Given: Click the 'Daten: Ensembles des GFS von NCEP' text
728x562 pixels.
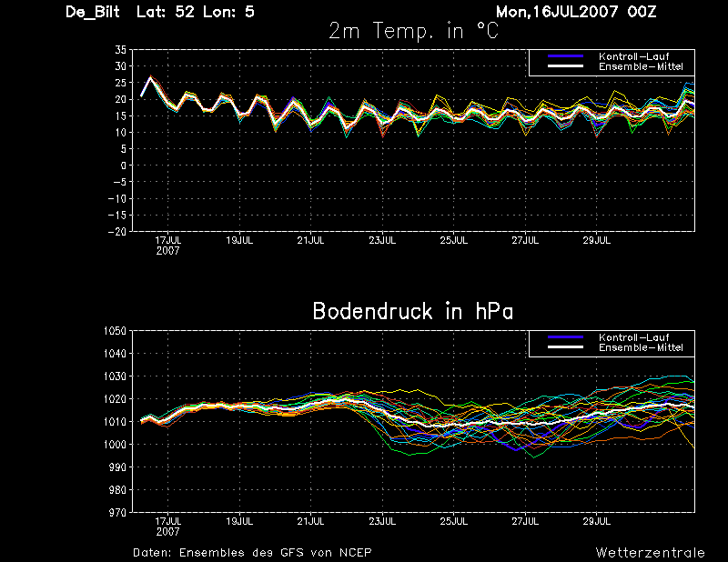Looking at the screenshot, I should pyautogui.click(x=252, y=552).
